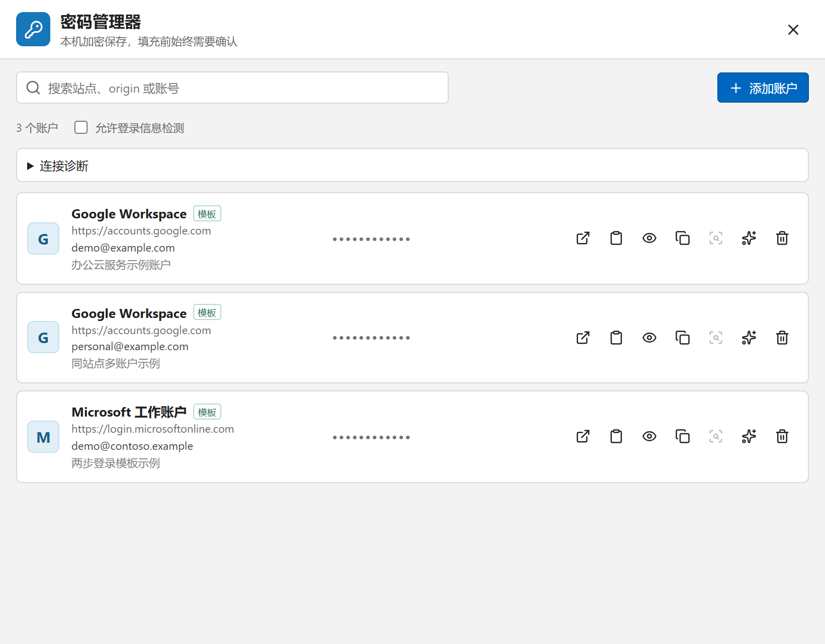Click masked password dots in personal@example.com row

(371, 338)
